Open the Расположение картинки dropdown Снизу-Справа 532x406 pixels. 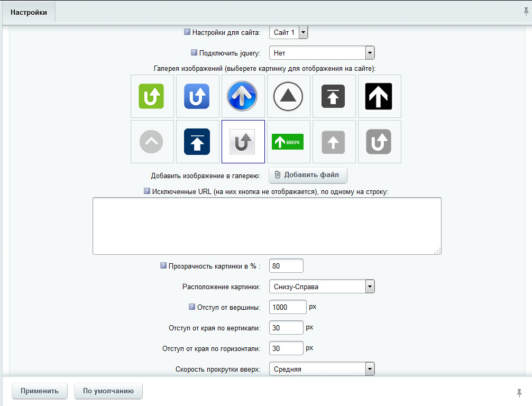(322, 287)
